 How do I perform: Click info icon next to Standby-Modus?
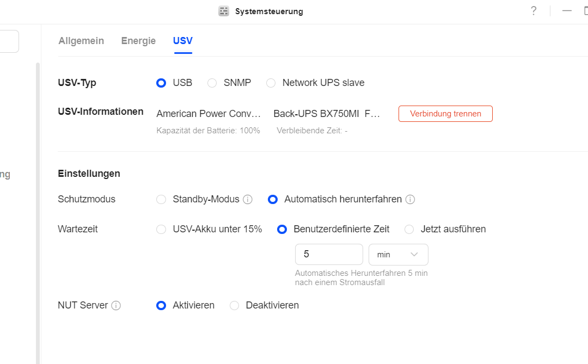pos(248,200)
